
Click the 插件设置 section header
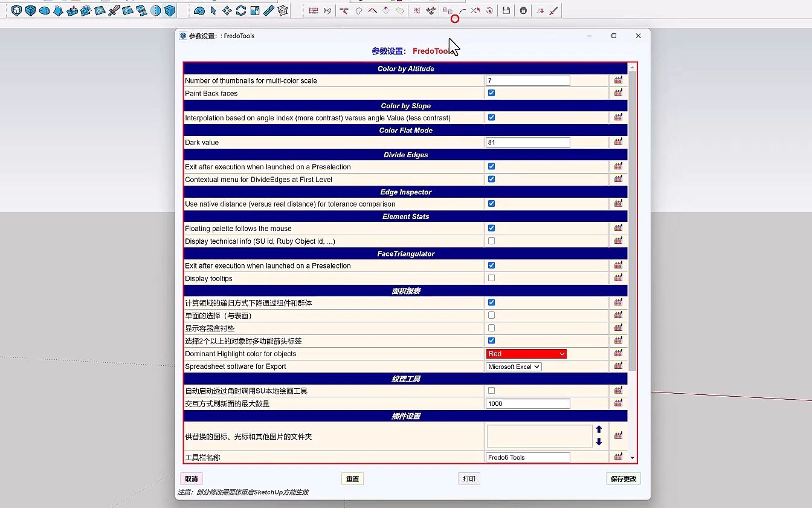(x=406, y=416)
